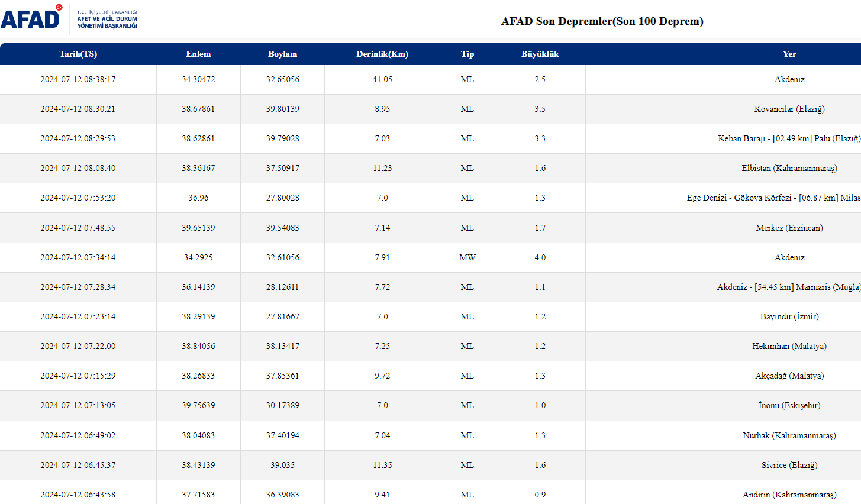The height and width of the screenshot is (504, 861).
Task: Click the page title AFAD Son Depremler
Action: pyautogui.click(x=602, y=21)
